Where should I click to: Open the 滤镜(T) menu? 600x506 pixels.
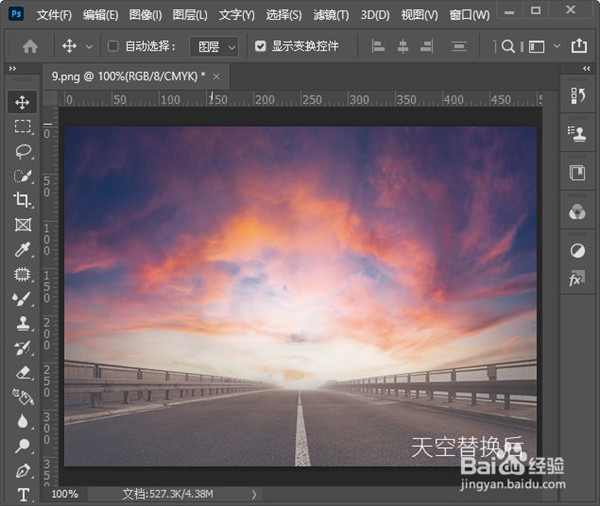331,15
